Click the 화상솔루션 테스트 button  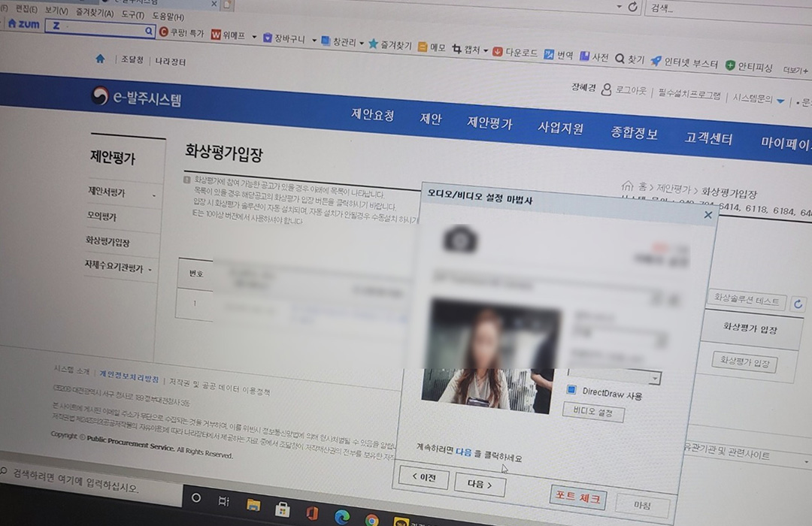(x=747, y=299)
